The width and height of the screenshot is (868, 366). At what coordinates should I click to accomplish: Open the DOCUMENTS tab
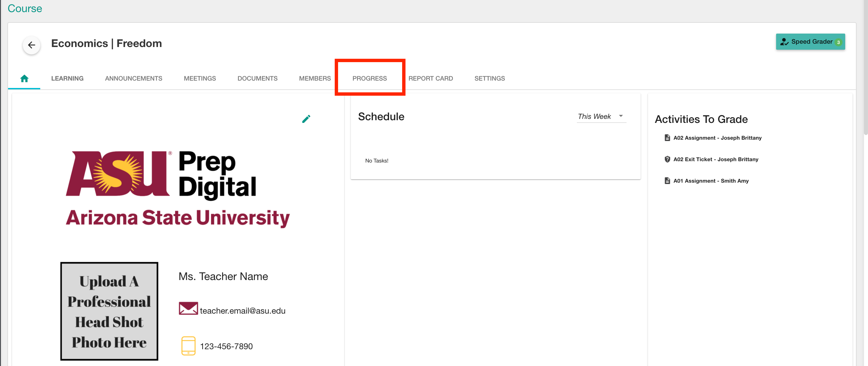click(x=258, y=78)
